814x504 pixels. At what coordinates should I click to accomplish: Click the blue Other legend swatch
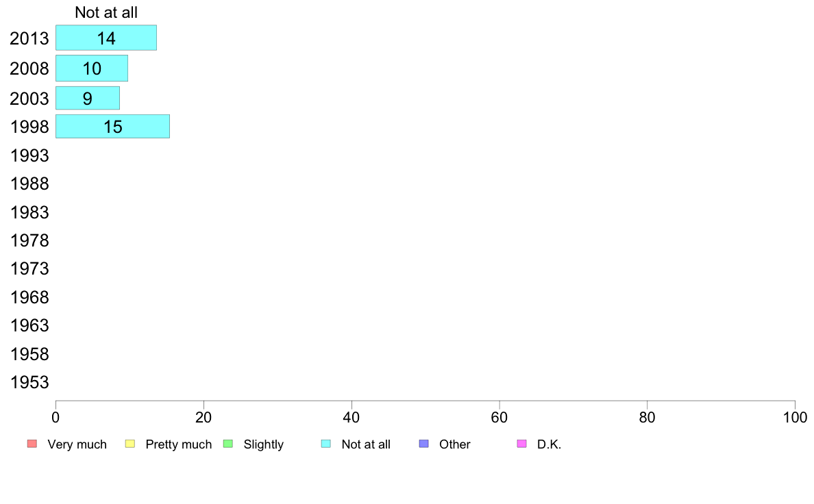(x=424, y=444)
